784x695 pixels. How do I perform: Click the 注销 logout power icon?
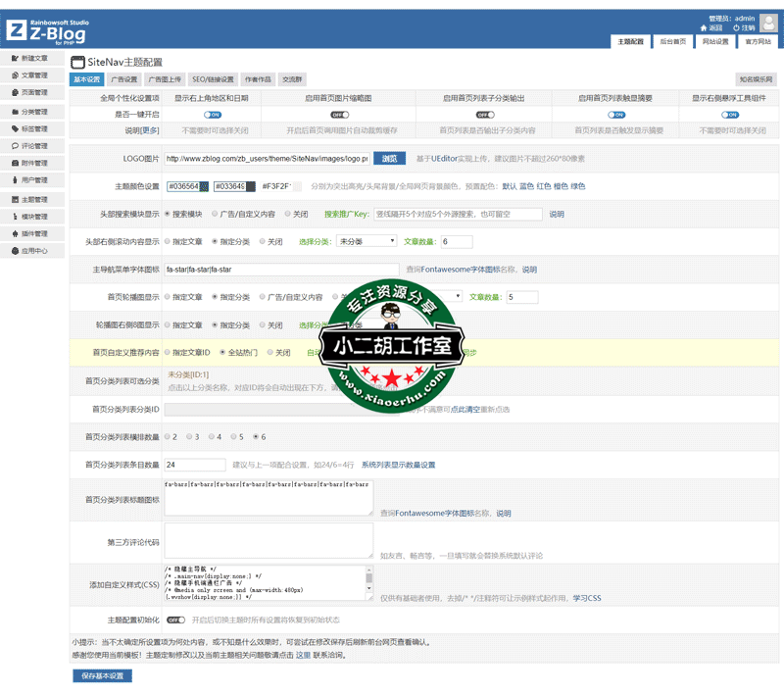click(737, 26)
